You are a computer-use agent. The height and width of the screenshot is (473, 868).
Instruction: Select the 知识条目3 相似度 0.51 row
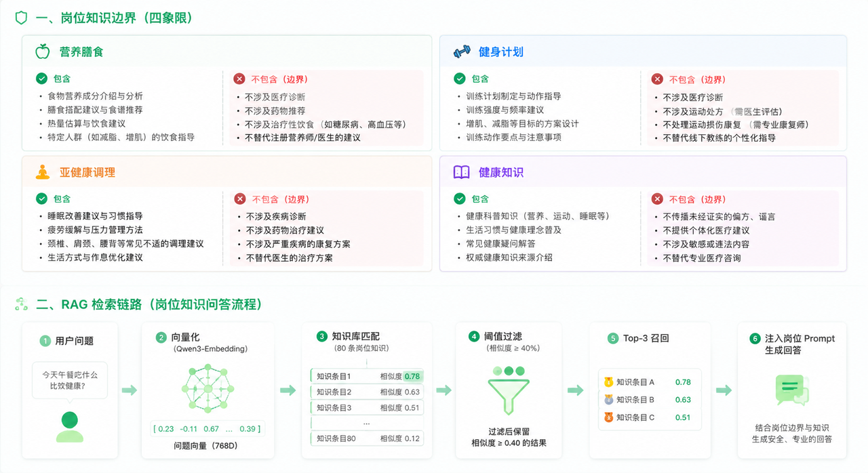[367, 408]
